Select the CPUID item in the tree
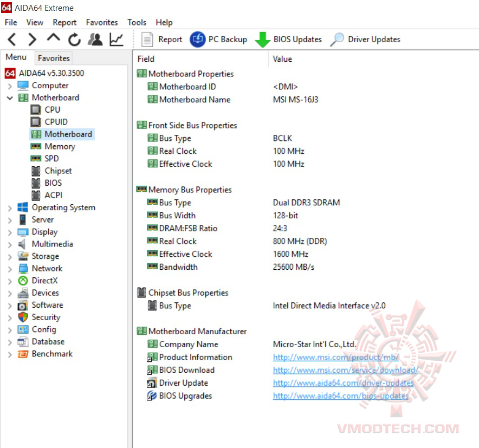 [56, 122]
